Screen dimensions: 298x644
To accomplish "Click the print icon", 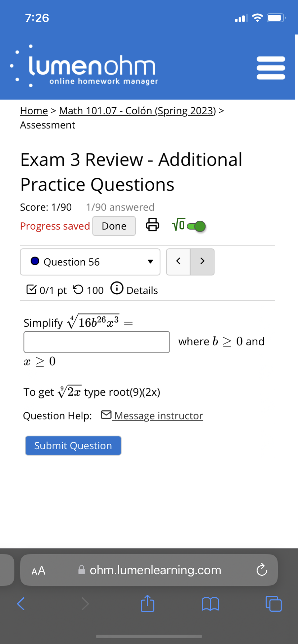I will click(x=153, y=225).
